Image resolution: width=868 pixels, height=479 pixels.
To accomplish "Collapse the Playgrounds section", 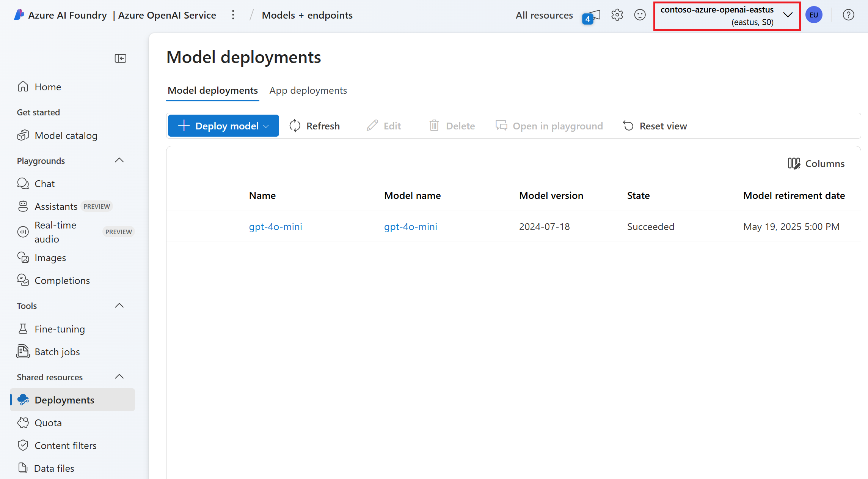I will pyautogui.click(x=119, y=161).
